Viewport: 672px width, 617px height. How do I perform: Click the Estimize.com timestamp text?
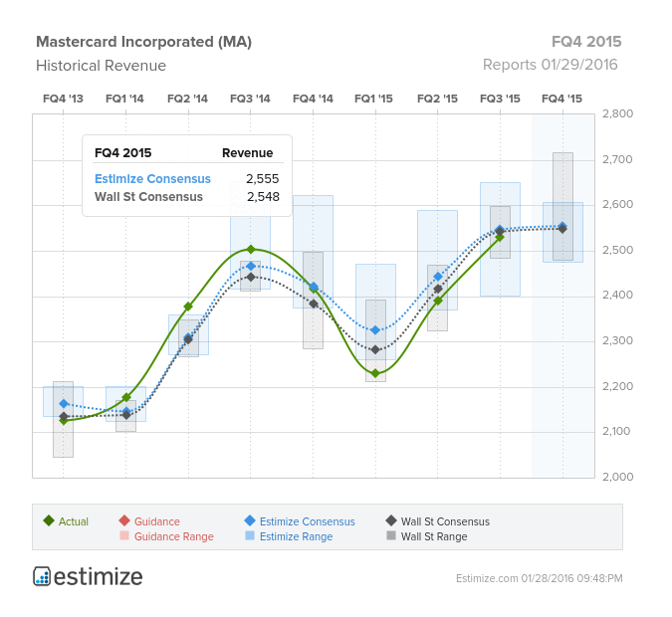540,578
